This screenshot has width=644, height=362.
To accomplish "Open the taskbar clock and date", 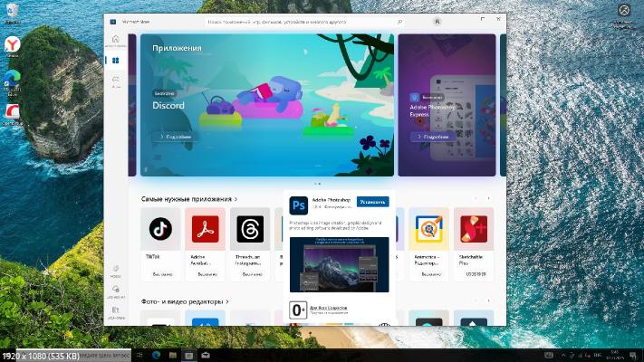I will (615, 355).
